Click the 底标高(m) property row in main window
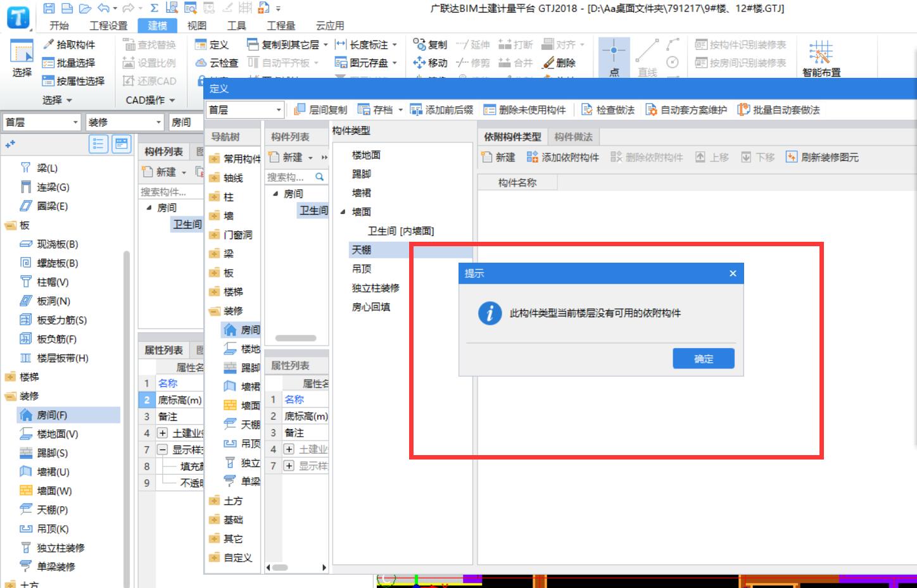This screenshot has width=917, height=588. (170, 400)
